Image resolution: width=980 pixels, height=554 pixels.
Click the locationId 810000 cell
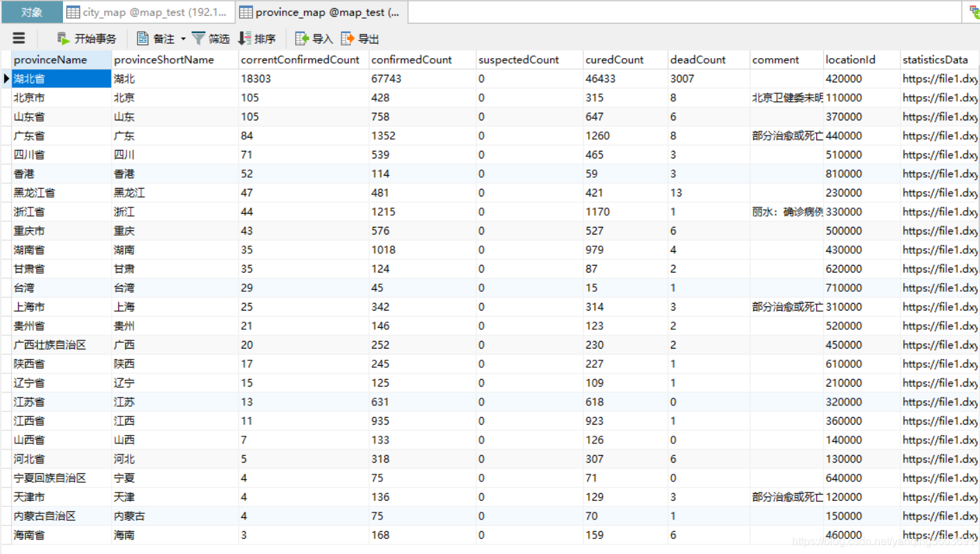coord(862,174)
